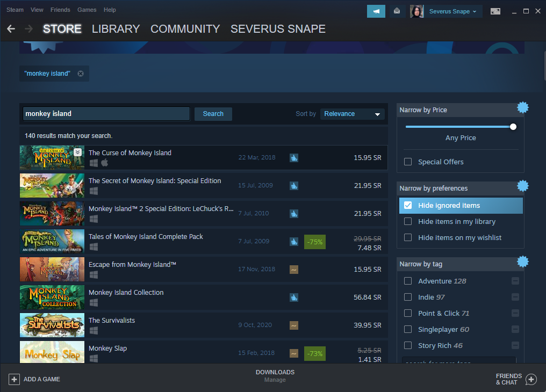Uncheck Hide ignored items
This screenshot has width=546, height=392.
pyautogui.click(x=408, y=205)
